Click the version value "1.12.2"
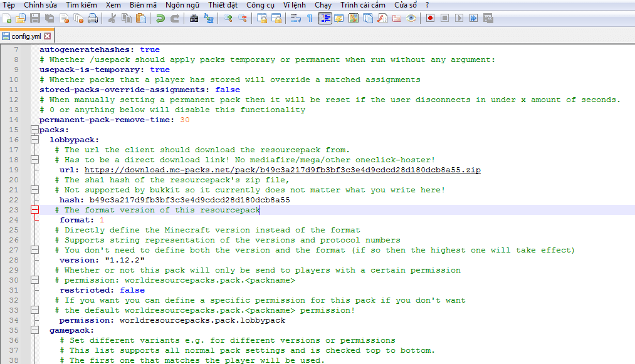 tap(125, 261)
